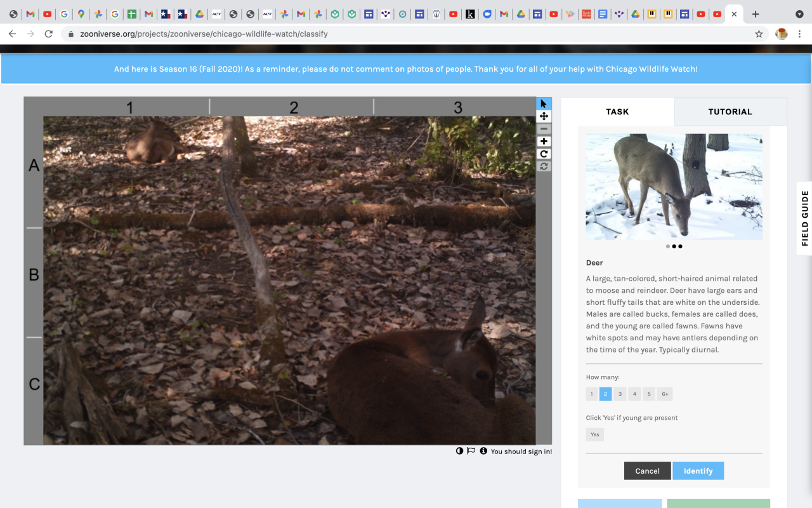Go back with the browser back arrow
The height and width of the screenshot is (508, 812).
(12, 34)
